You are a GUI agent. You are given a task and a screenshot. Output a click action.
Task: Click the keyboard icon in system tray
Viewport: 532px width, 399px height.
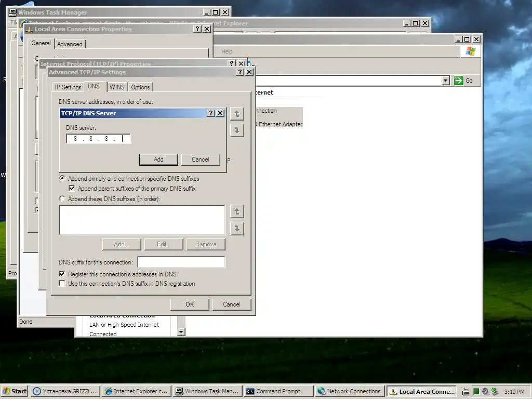click(465, 392)
